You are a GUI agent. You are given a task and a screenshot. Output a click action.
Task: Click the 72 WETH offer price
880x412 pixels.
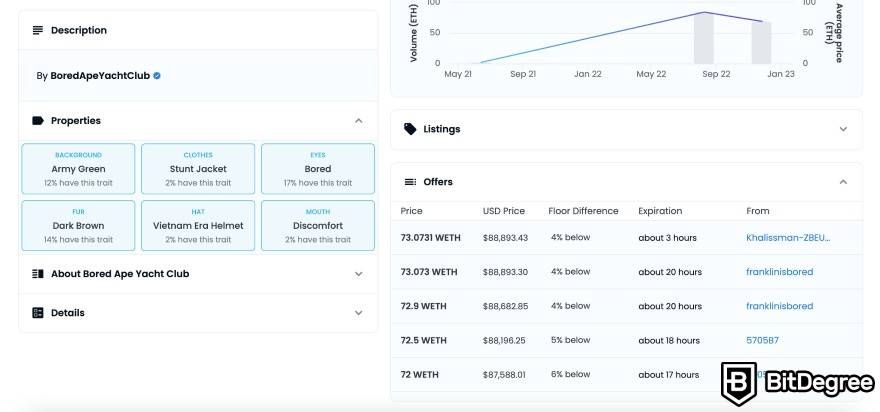(419, 374)
